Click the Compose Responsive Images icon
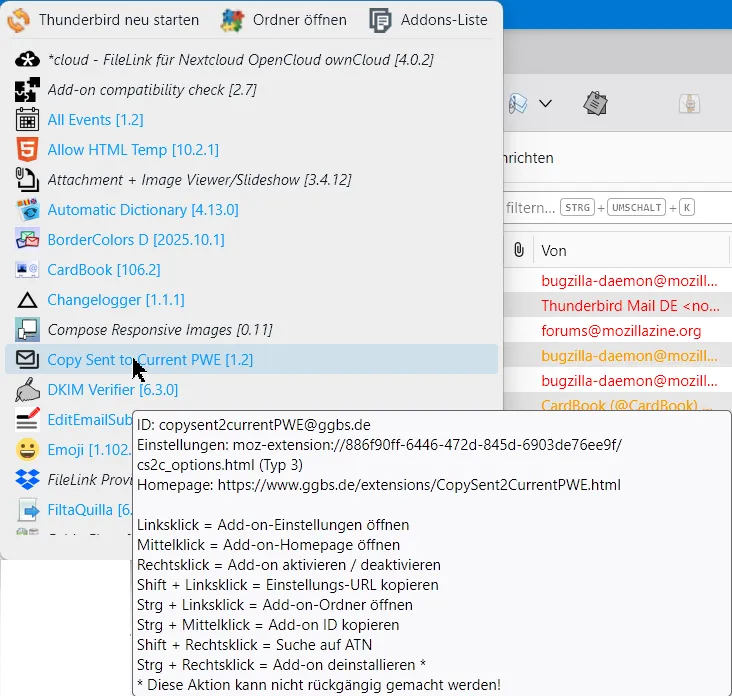This screenshot has height=696, width=732. click(x=27, y=330)
